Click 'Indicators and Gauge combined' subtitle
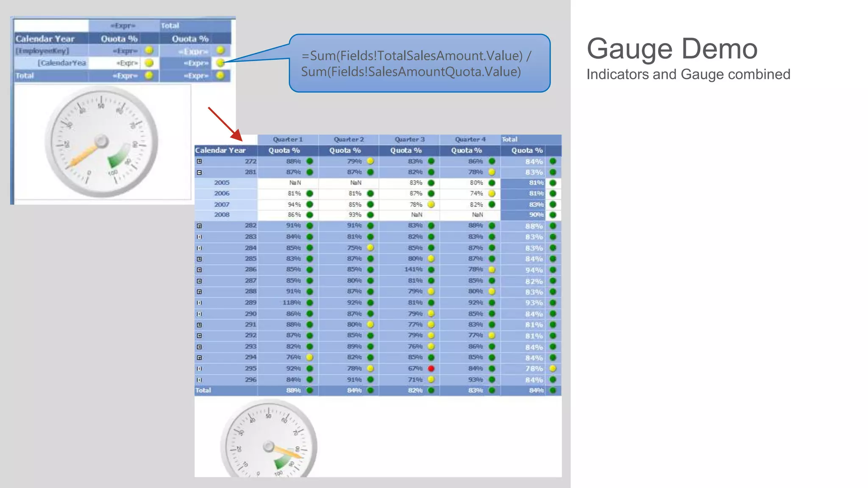 point(688,75)
